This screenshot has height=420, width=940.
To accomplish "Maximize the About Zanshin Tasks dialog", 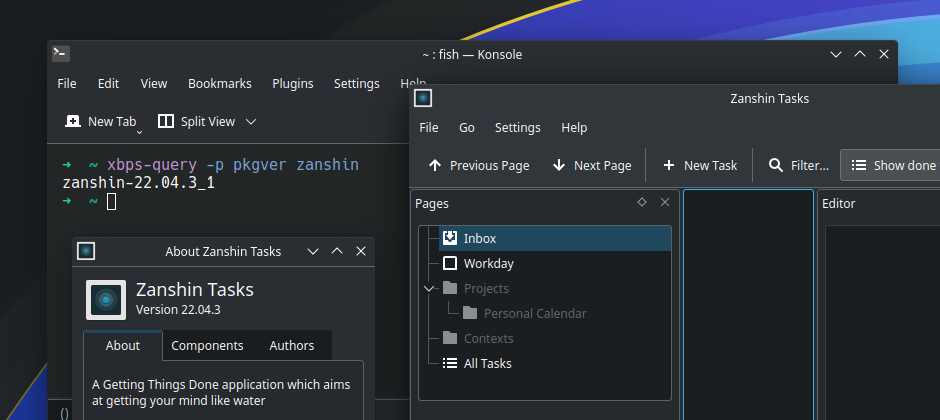I will [337, 252].
